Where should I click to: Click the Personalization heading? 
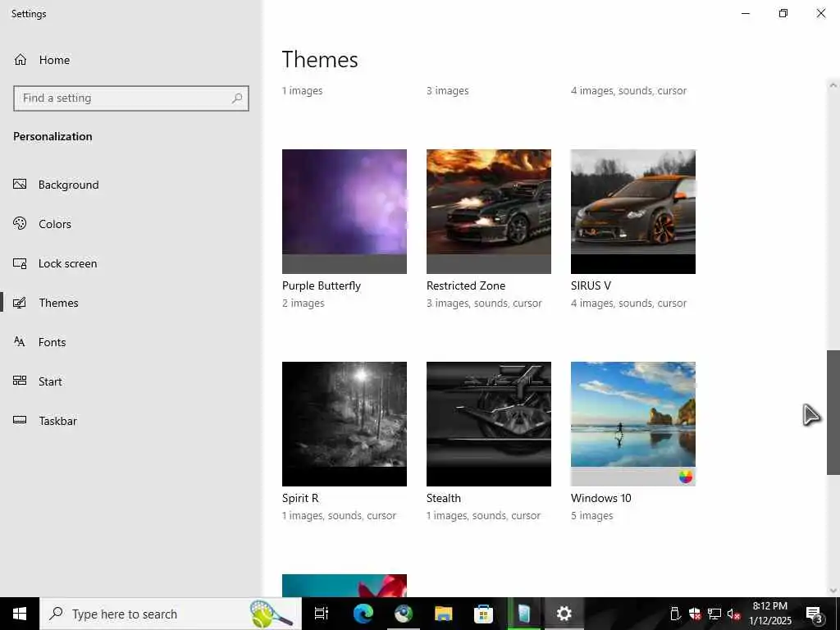[x=52, y=137]
